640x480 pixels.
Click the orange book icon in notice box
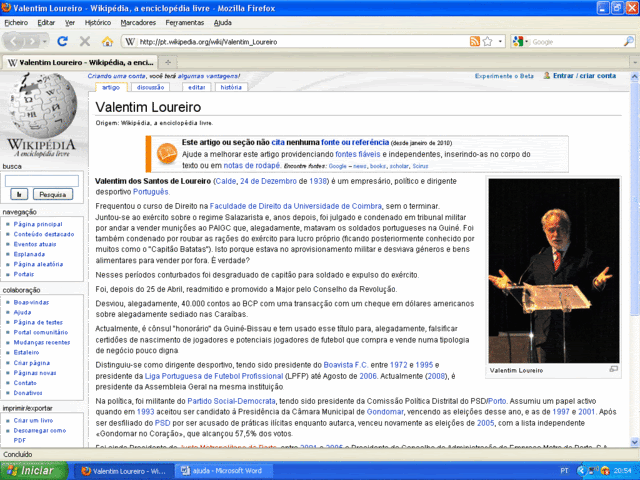coord(167,154)
